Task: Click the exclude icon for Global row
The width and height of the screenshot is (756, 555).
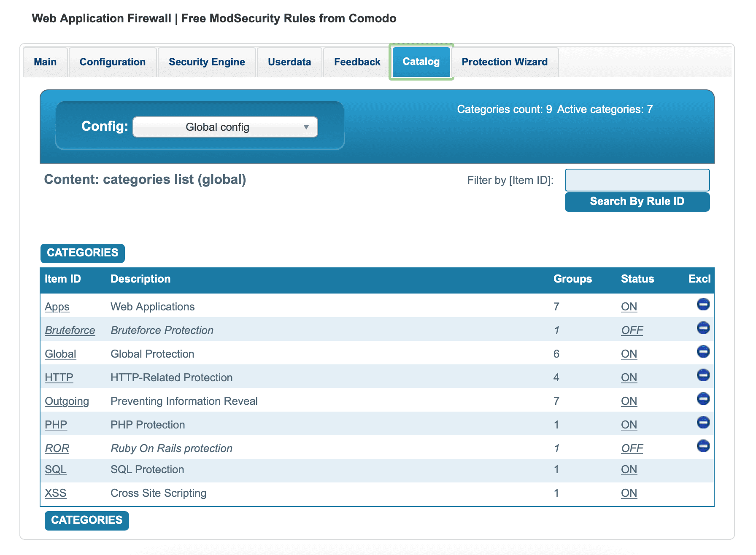Action: tap(703, 351)
